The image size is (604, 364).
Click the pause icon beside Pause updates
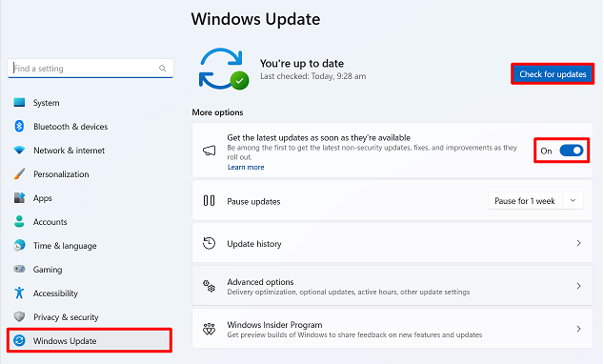pyautogui.click(x=210, y=201)
